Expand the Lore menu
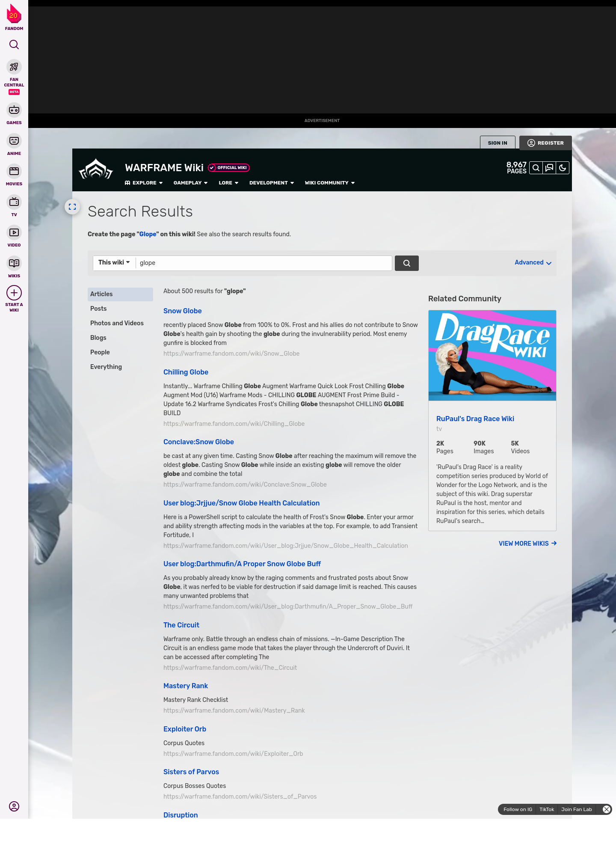 [x=228, y=183]
